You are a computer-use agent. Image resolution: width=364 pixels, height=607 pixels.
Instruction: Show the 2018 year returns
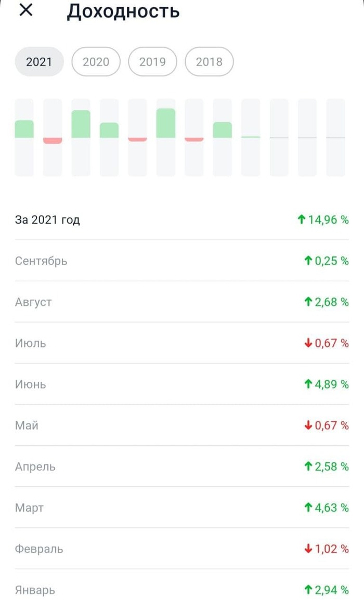[209, 62]
